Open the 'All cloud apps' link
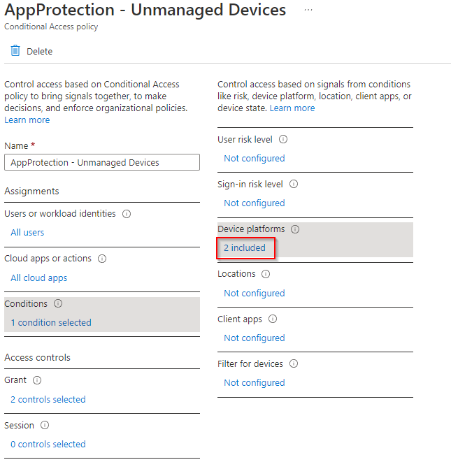The image size is (451, 476). point(38,277)
